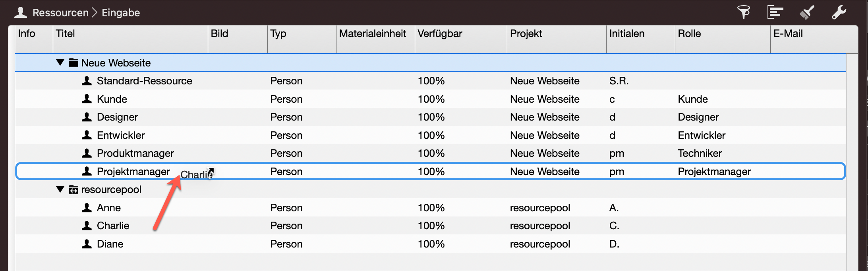Open the wrench settings icon
The image size is (868, 271).
tap(839, 12)
